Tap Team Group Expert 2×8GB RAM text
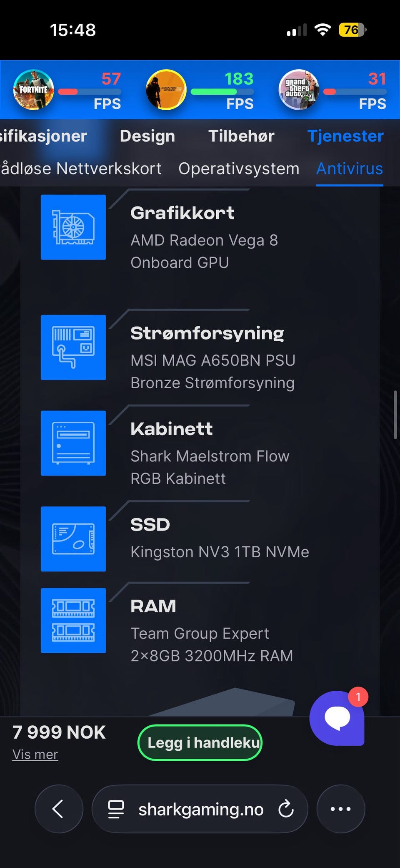Screen dimensions: 400x868 coord(212,644)
